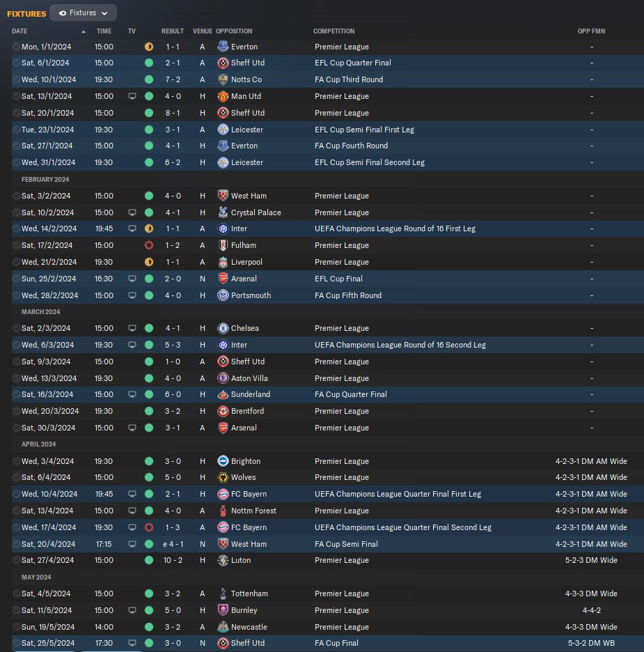Viewport: 644px width, 652px height.
Task: Click the TV column header
Action: tap(132, 31)
